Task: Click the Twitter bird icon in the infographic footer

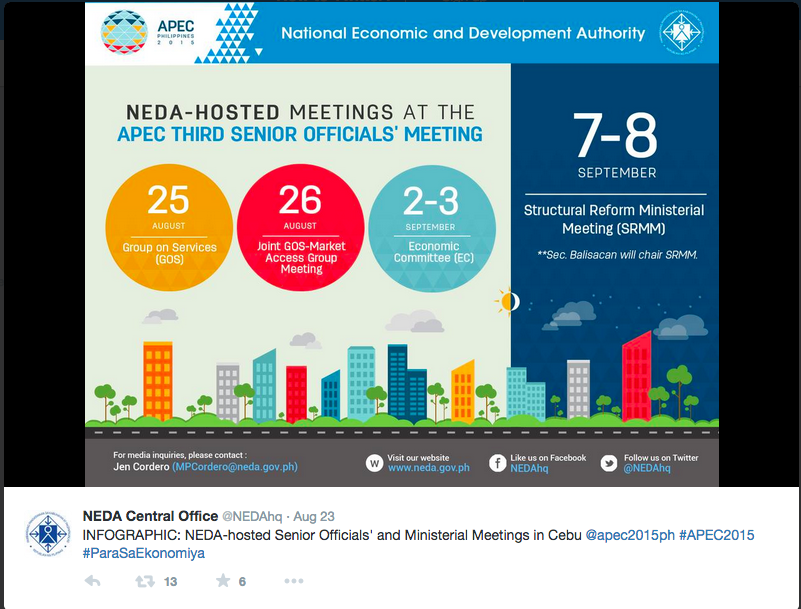Action: (x=609, y=463)
